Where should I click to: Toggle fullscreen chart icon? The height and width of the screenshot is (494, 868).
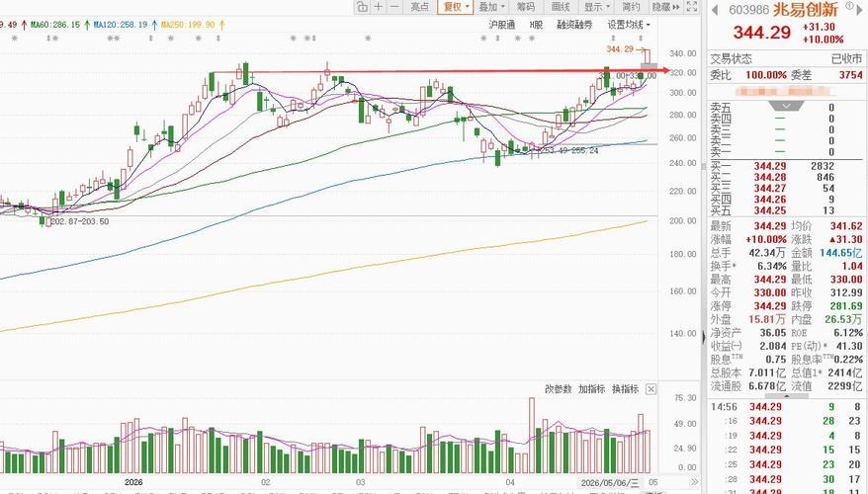tap(692, 7)
